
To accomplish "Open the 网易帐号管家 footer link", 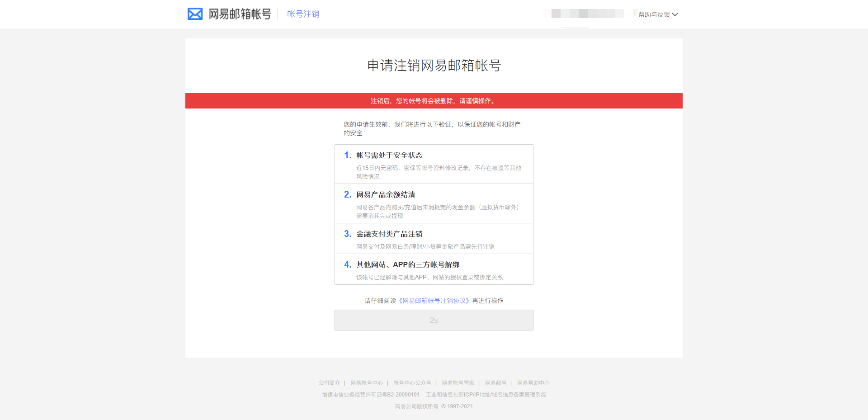I will coord(458,383).
